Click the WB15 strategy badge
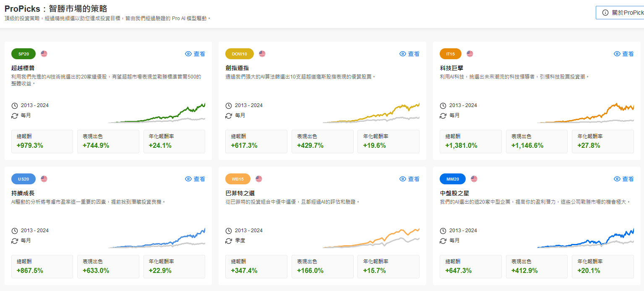Screen dimensions: 644x291 pyautogui.click(x=237, y=179)
